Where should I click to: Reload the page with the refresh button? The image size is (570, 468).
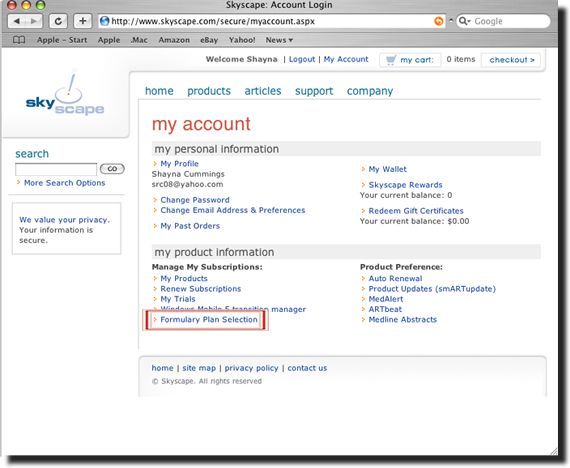pos(58,21)
